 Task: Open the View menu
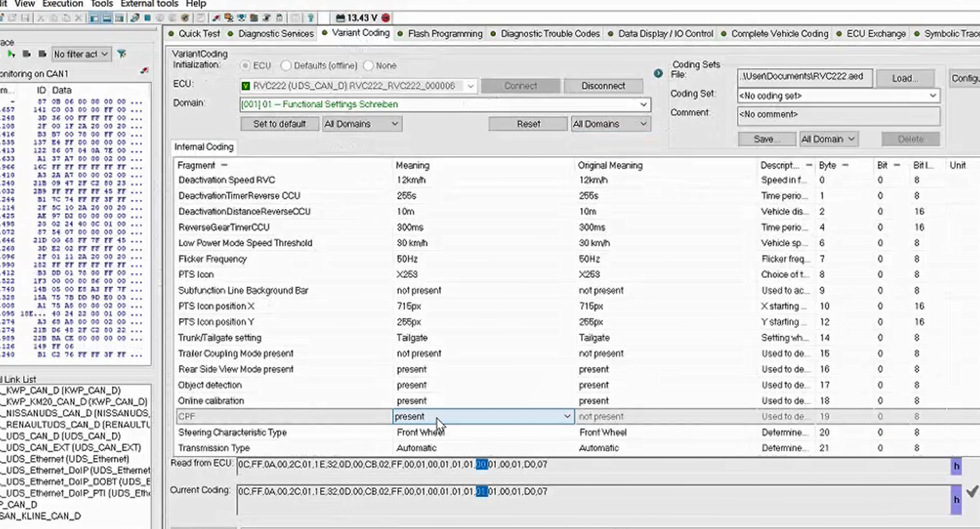point(25,4)
